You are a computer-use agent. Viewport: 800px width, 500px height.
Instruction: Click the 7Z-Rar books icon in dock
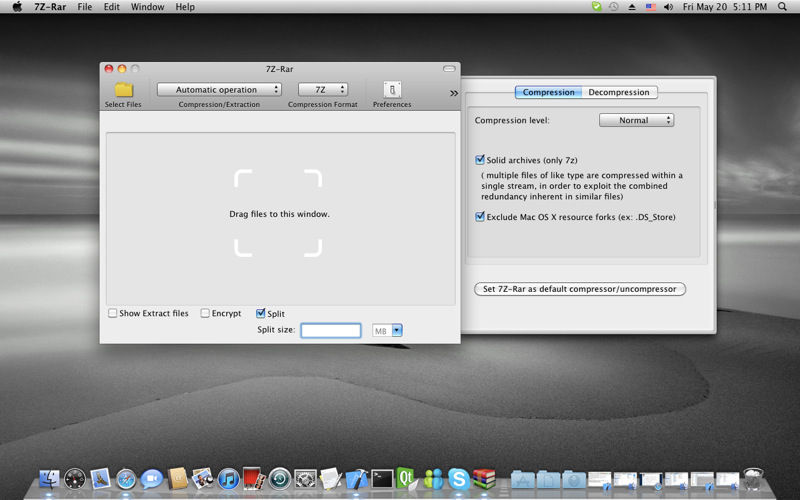(x=484, y=479)
